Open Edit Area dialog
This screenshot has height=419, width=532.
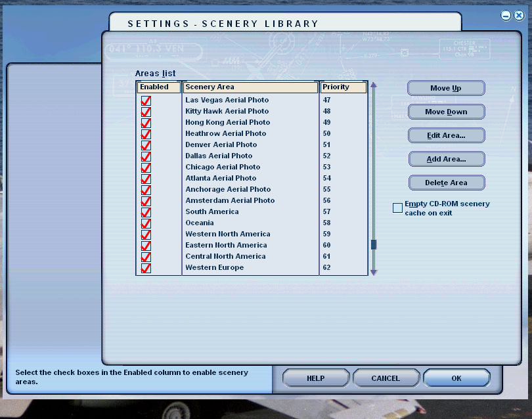coord(446,135)
